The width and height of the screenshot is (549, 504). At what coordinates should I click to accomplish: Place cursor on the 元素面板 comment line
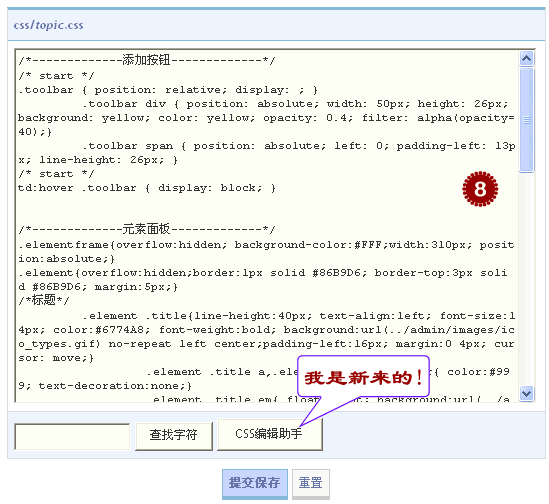click(147, 229)
